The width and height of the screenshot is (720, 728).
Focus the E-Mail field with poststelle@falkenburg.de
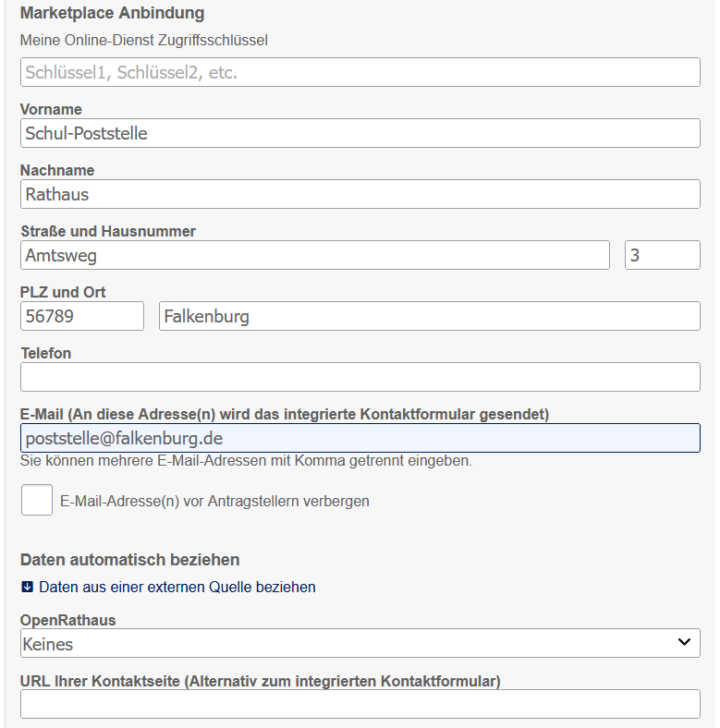[x=360, y=438]
